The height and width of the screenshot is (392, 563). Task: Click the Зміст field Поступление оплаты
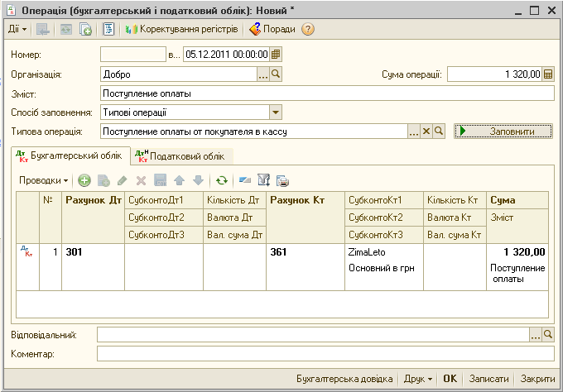327,93
